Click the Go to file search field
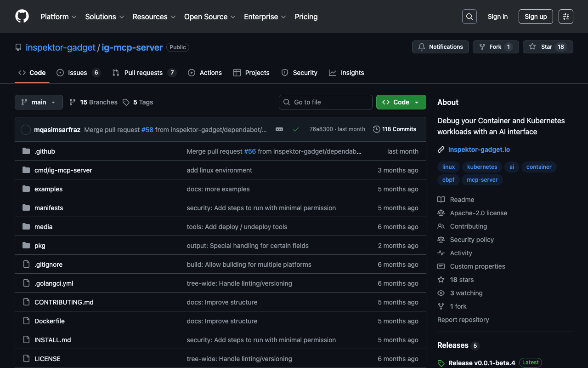Image resolution: width=588 pixels, height=368 pixels. click(x=326, y=102)
